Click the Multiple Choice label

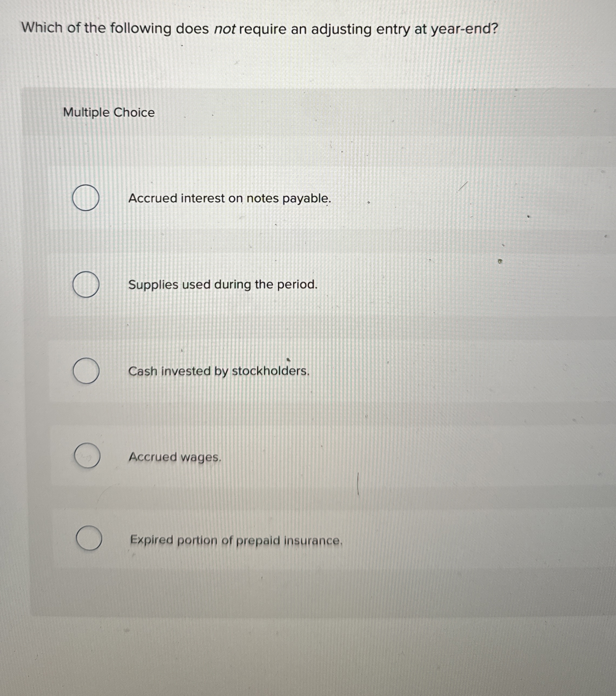click(x=108, y=113)
